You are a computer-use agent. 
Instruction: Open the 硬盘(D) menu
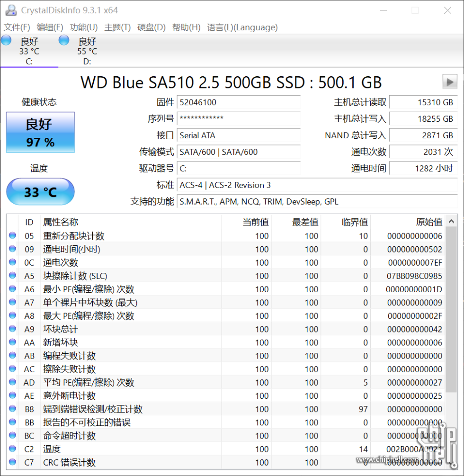coord(152,27)
